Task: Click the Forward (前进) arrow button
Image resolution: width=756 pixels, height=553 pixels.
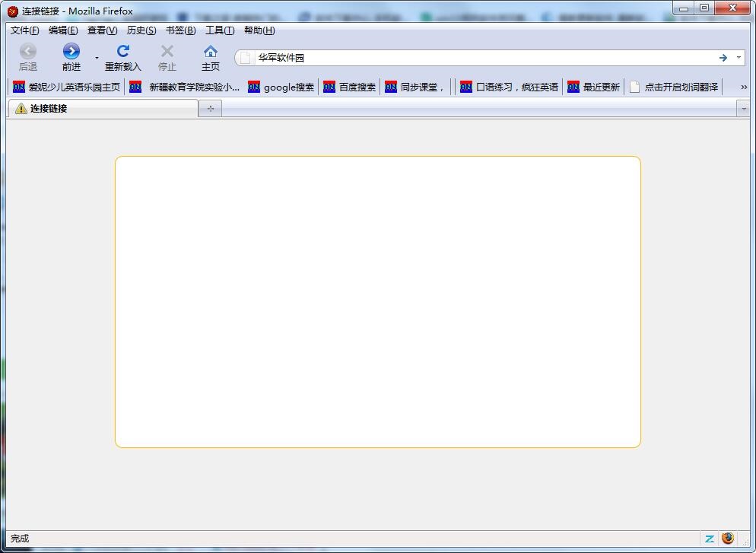Action: [x=71, y=52]
